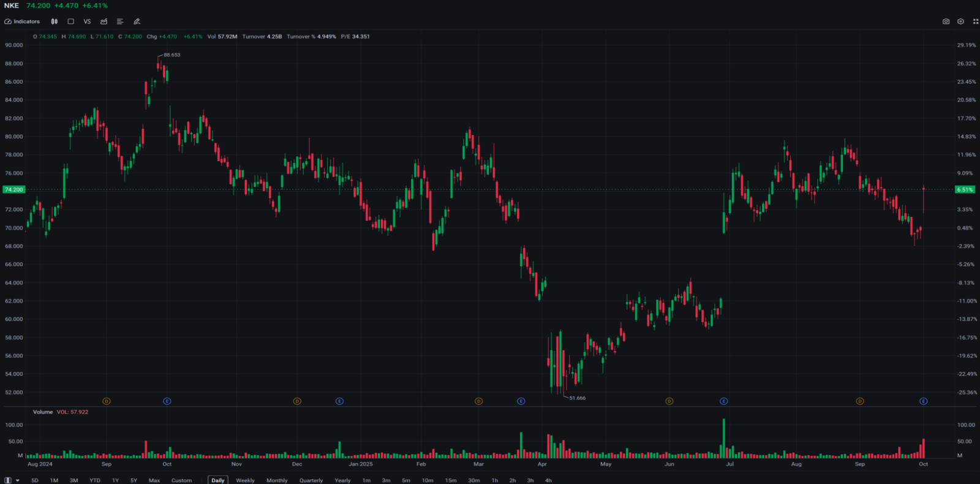Switch to the YTD range
The width and height of the screenshot is (980, 484).
95,480
